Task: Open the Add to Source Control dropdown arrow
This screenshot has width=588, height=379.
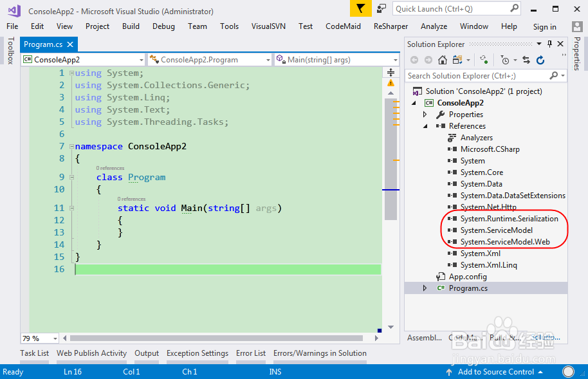Action: (x=540, y=372)
